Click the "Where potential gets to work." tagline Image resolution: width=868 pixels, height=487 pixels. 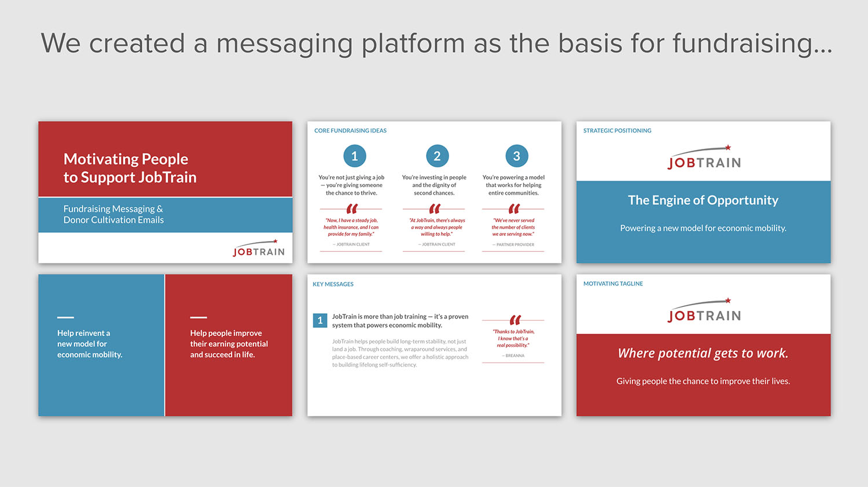click(703, 353)
